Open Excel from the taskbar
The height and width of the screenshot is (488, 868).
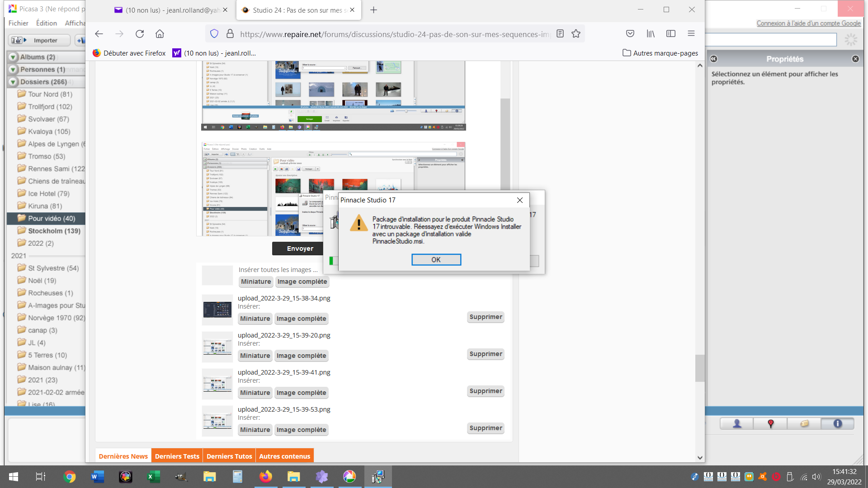(x=154, y=477)
